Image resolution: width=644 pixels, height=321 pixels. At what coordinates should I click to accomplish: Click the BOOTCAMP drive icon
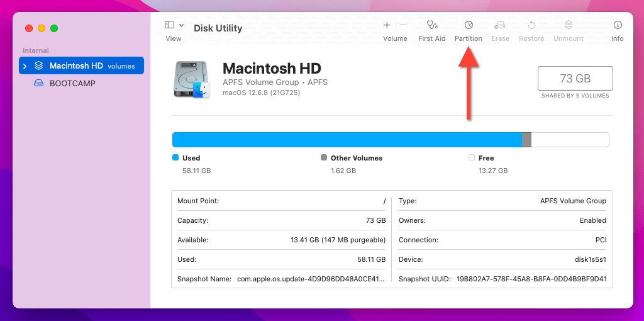pos(38,84)
